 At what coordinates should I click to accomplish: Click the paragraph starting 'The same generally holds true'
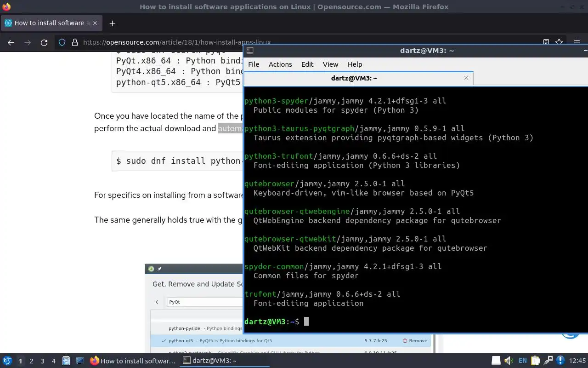(169, 220)
